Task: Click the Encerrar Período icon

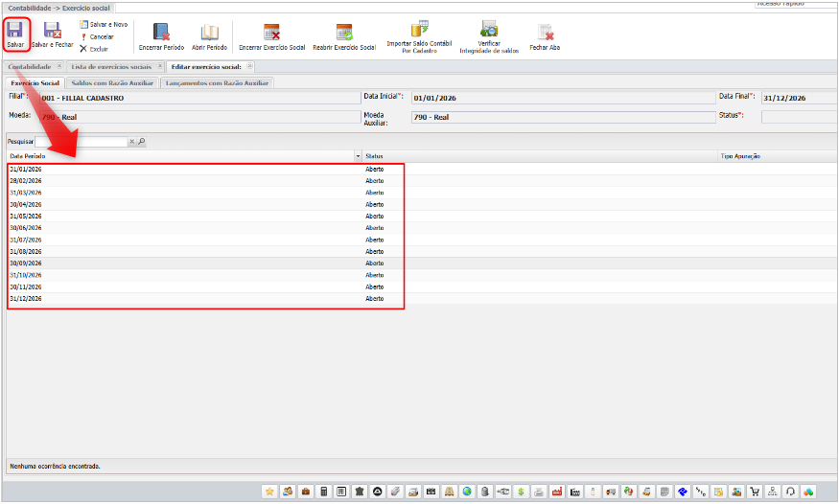Action: [161, 33]
